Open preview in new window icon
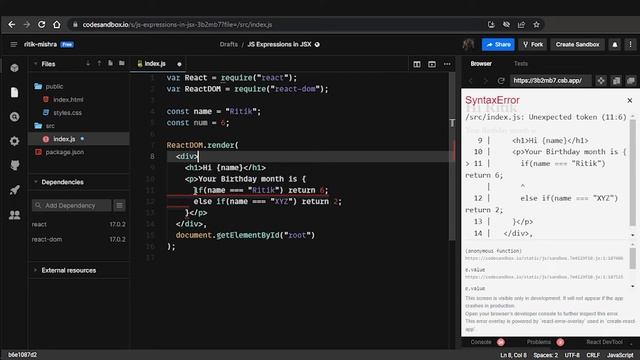The height and width of the screenshot is (360, 640). 631,81
